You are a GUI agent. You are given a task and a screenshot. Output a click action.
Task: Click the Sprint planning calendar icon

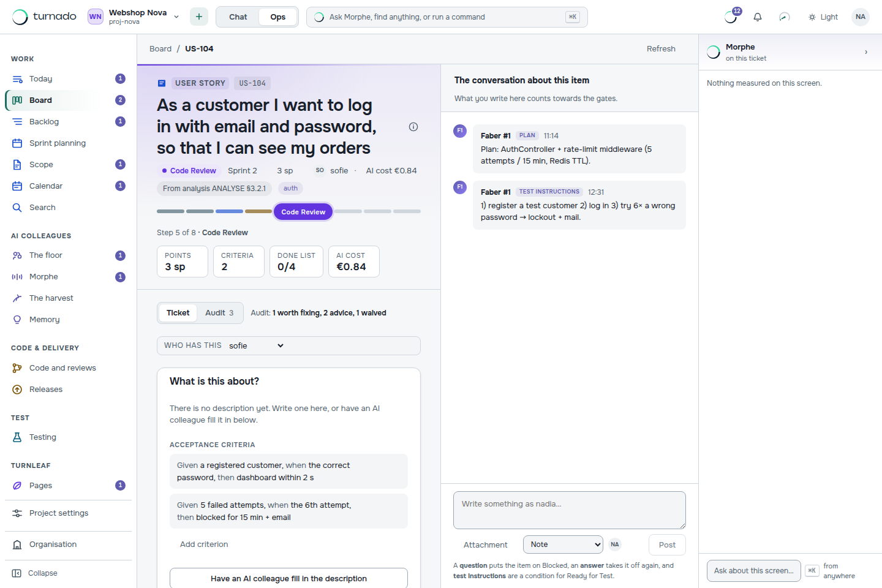[x=17, y=143]
